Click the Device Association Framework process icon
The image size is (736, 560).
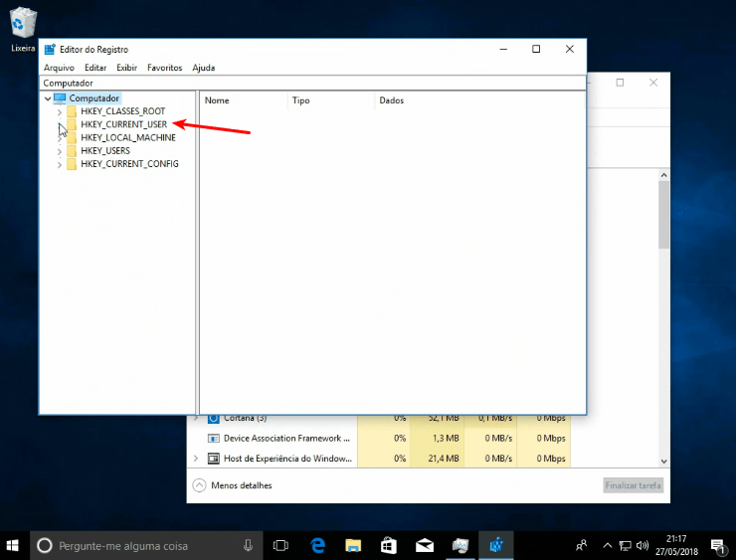[x=214, y=439]
